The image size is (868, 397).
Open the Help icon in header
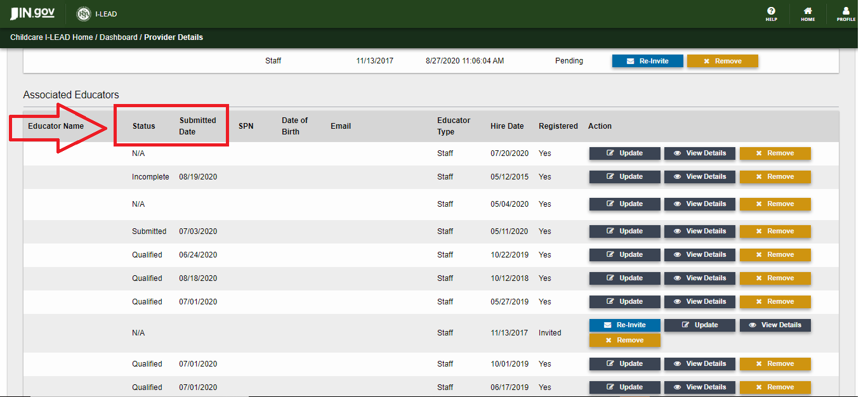point(771,14)
